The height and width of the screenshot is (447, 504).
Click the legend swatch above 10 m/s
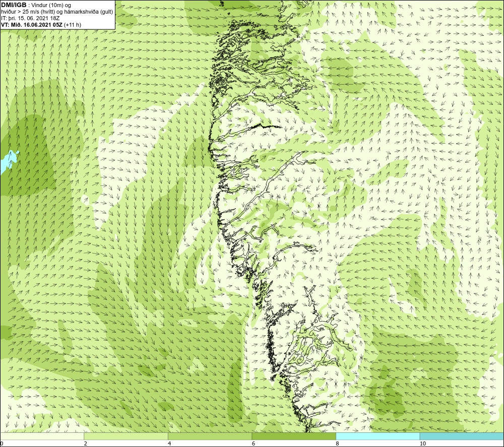(x=462, y=436)
